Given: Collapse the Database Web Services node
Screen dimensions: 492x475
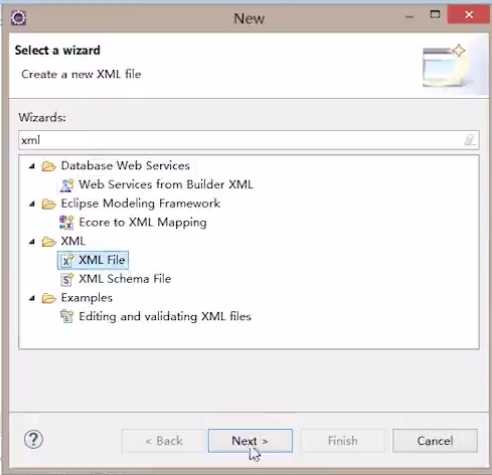Looking at the screenshot, I should (x=32, y=166).
